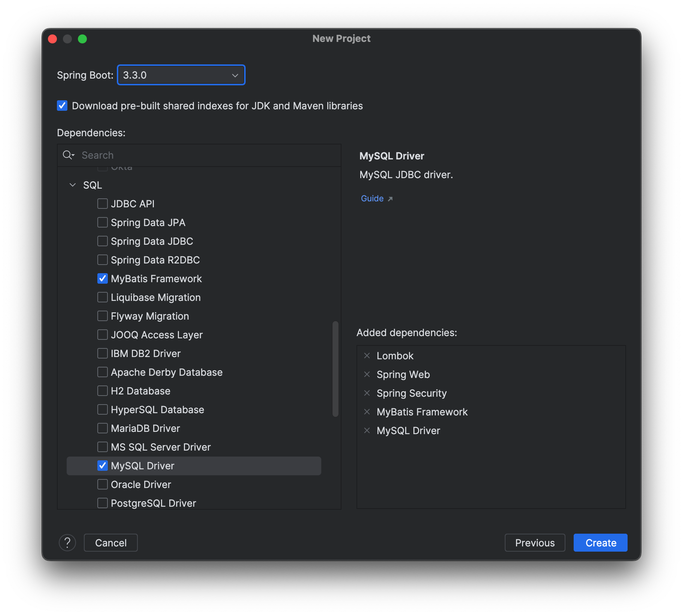Select 'MySQL Driver' under Added dependencies

click(x=408, y=430)
